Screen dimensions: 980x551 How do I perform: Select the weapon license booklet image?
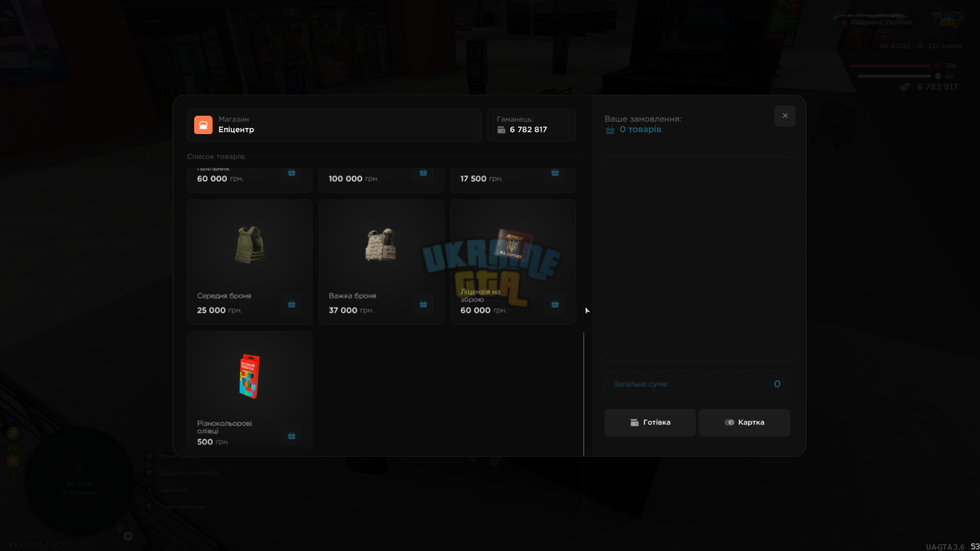point(513,244)
